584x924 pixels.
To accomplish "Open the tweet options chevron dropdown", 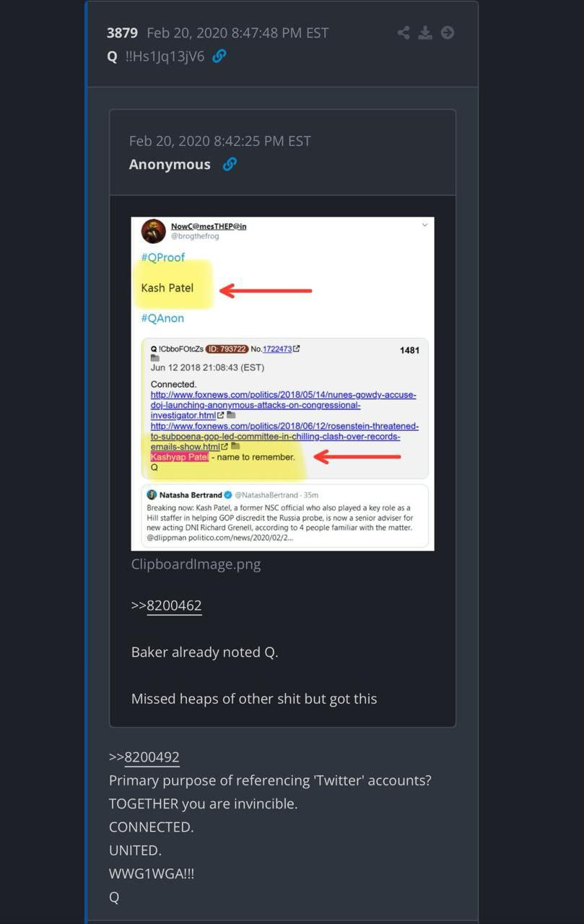I will (424, 225).
